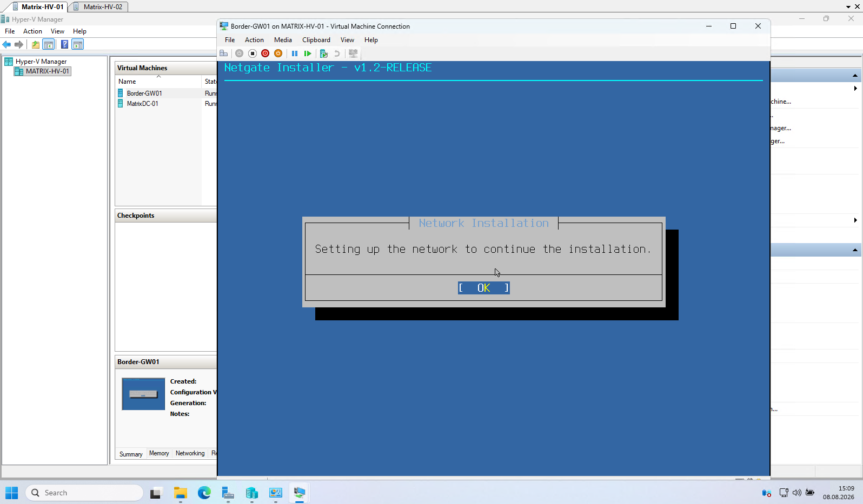This screenshot has height=504, width=863.
Task: Open File menu in Hyper-V Manager
Action: (10, 31)
